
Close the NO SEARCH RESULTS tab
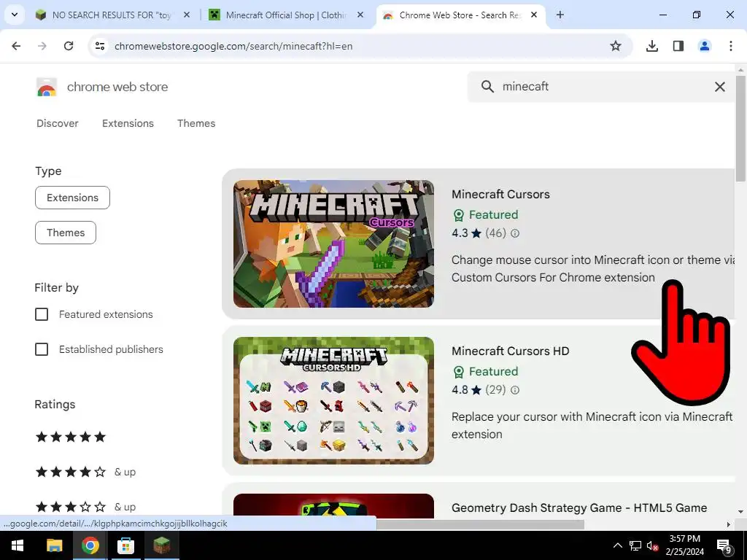click(187, 15)
